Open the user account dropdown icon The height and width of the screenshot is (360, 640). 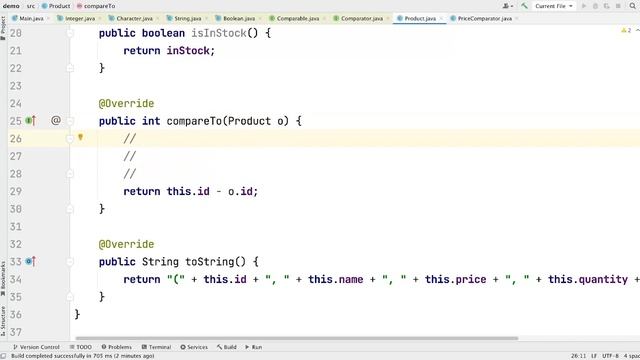click(x=508, y=6)
